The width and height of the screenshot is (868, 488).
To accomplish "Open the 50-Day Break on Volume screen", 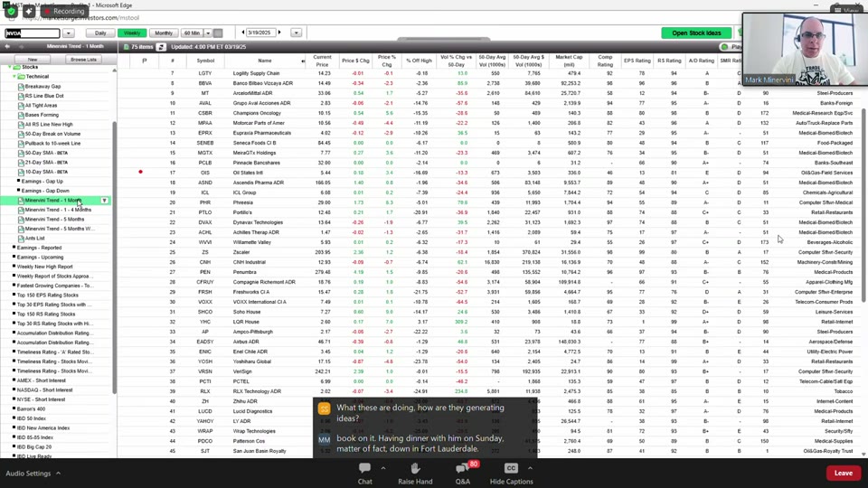I will pos(52,134).
